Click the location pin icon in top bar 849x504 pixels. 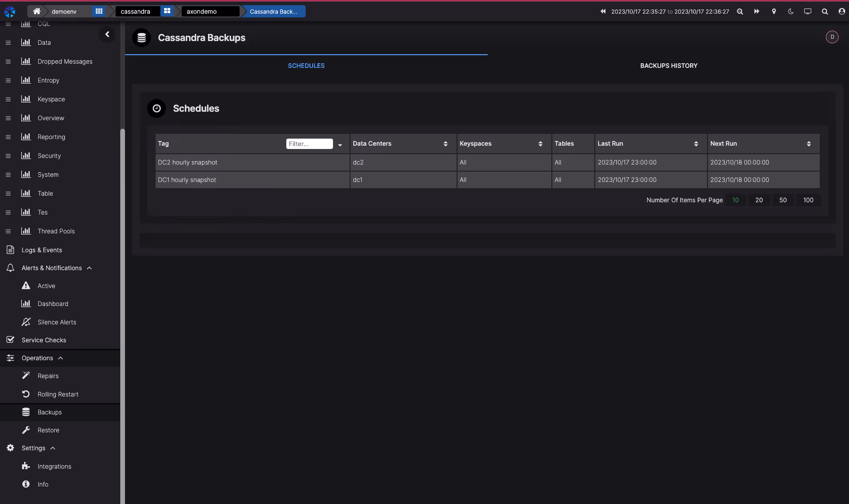click(774, 11)
